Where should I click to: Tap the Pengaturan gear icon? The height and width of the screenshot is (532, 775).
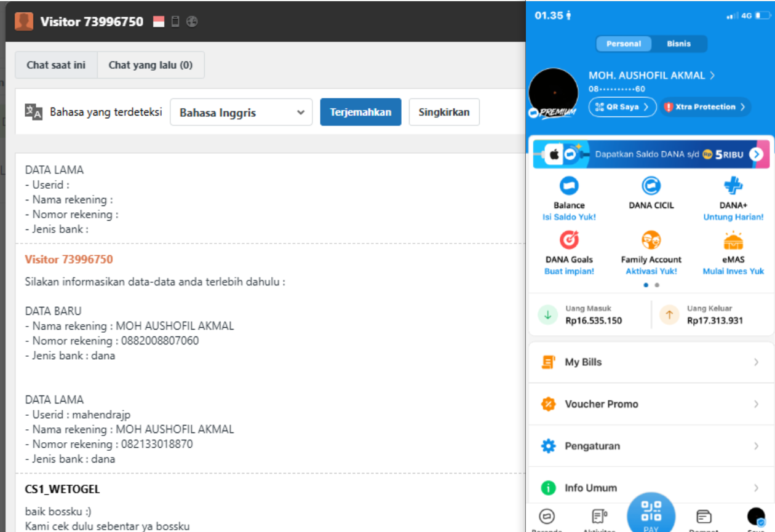coord(548,446)
